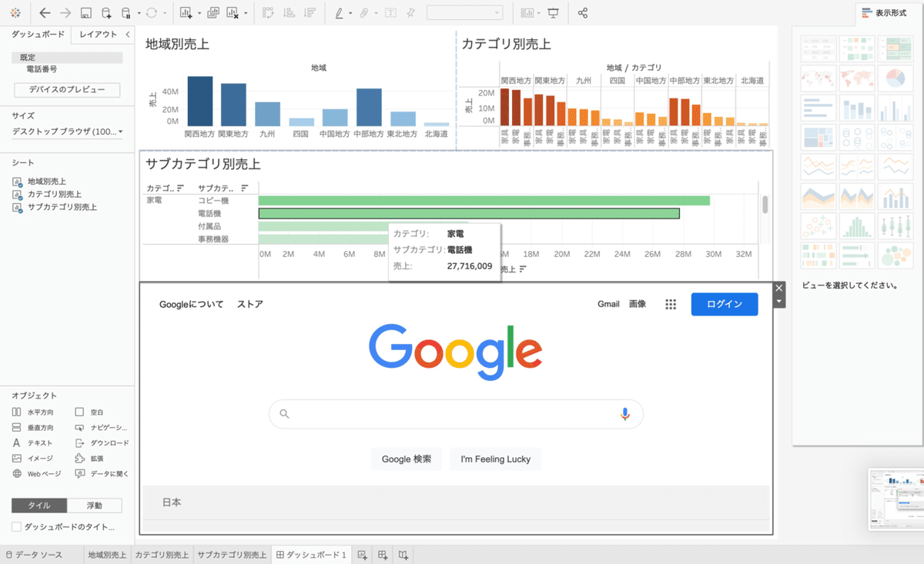Click the Google ログイン button

point(725,304)
